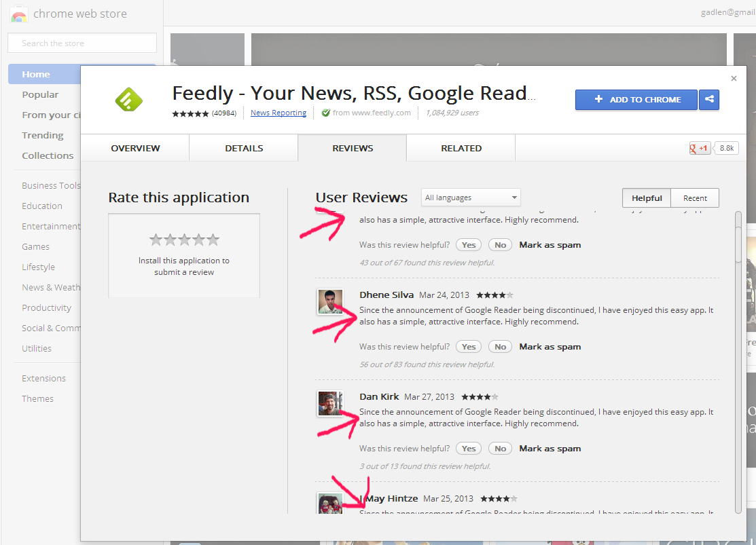Click Yes above the 43 out of 67 line
The image size is (756, 545).
pyautogui.click(x=469, y=245)
